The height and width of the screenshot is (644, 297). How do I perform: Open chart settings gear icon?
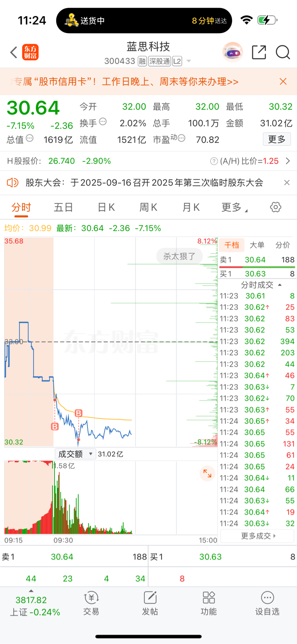click(x=275, y=207)
